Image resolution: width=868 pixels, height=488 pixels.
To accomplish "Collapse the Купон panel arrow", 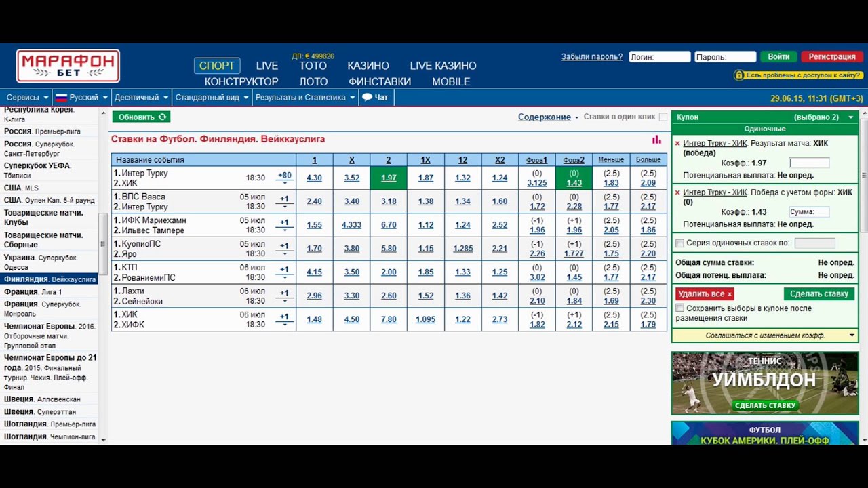I will click(x=850, y=117).
